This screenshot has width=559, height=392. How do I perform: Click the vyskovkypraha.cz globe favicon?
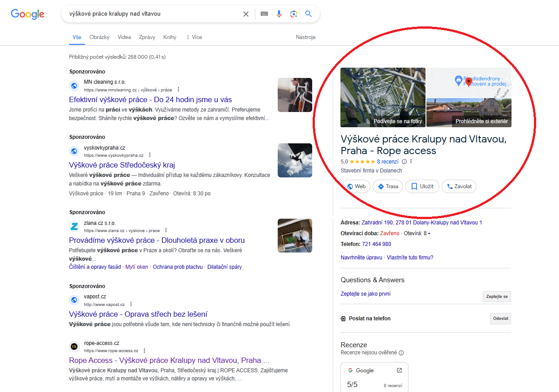point(74,151)
